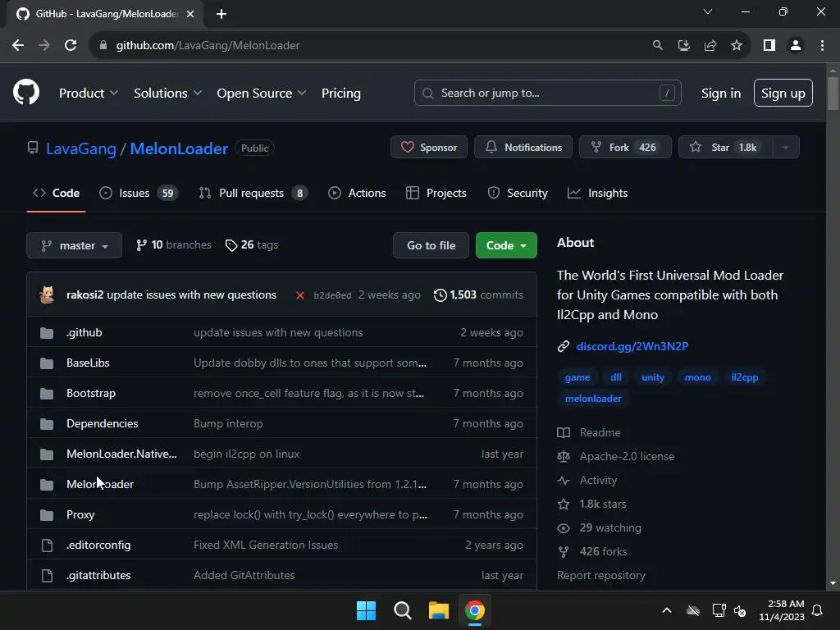Screen dimensions: 840x630
Task: Go back to the previous page
Action: click(18, 46)
